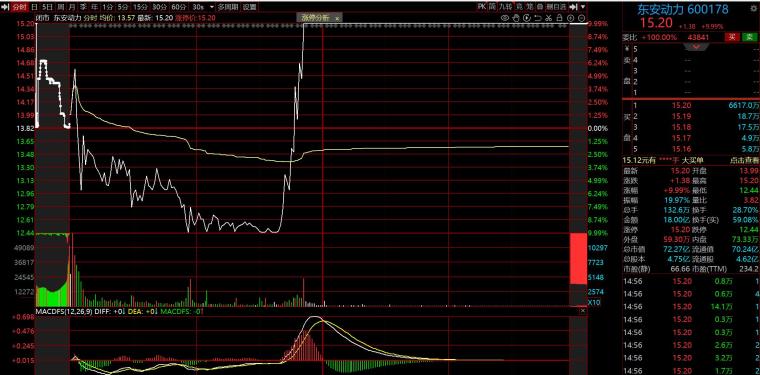The width and height of the screenshot is (760, 375).
Task: Open the 30s period dropdown arrow
Action: (x=212, y=7)
